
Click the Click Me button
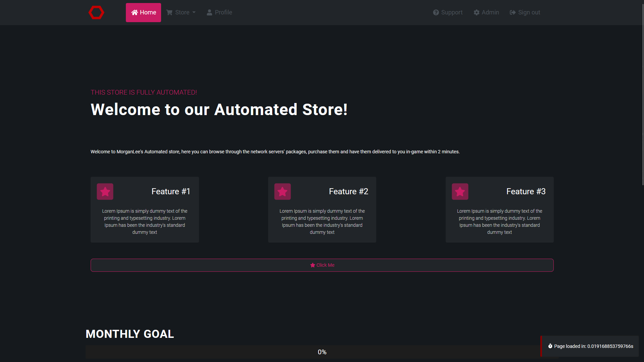[x=322, y=265]
